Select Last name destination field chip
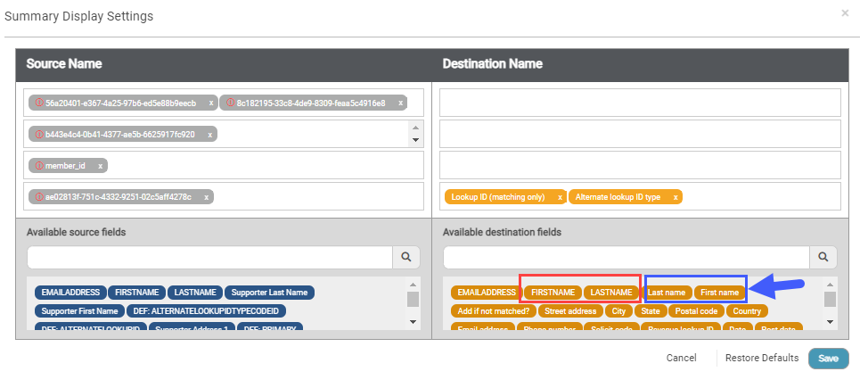868x380 pixels. [x=667, y=292]
